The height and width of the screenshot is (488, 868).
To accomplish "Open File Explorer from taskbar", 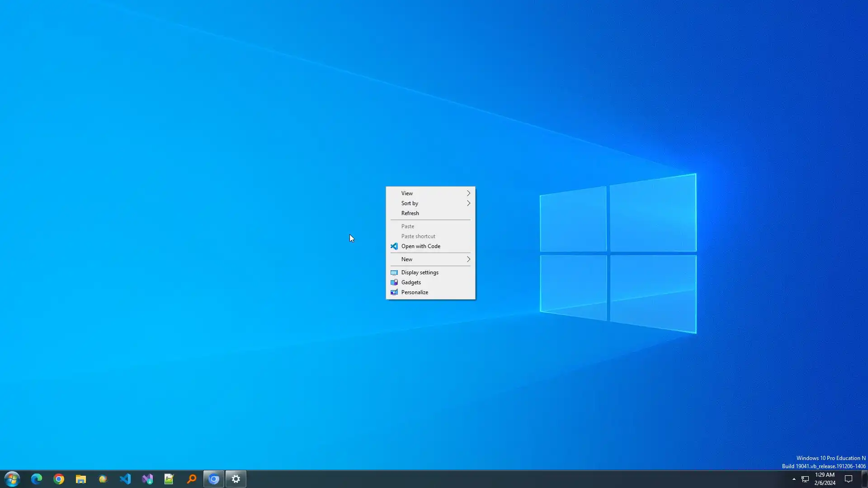I will tap(81, 479).
